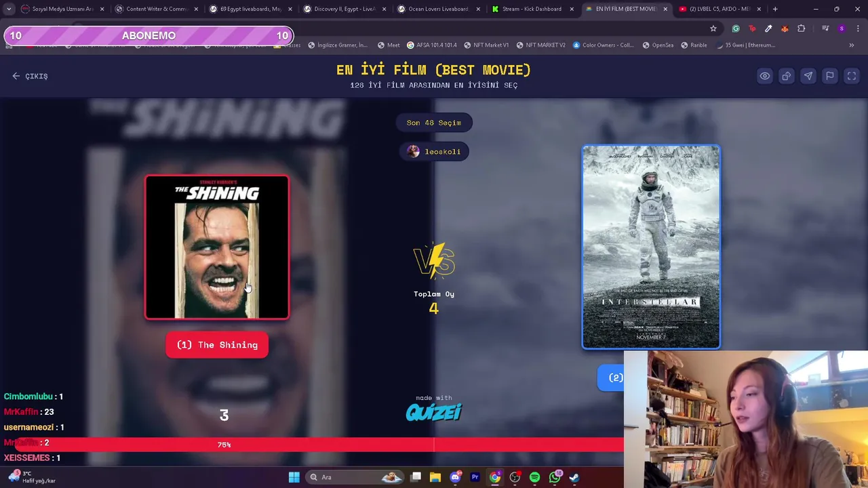Open NFT Market V1 bookmark
868x488 pixels.
coord(486,45)
